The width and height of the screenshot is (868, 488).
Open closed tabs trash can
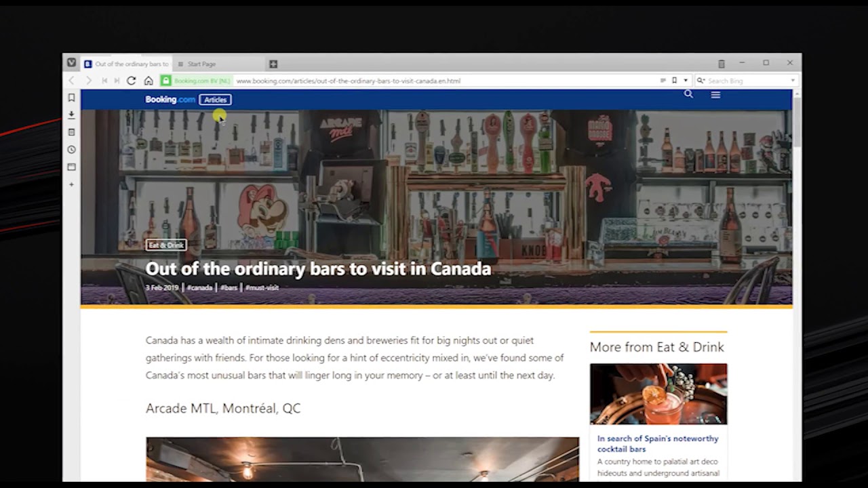pos(721,64)
